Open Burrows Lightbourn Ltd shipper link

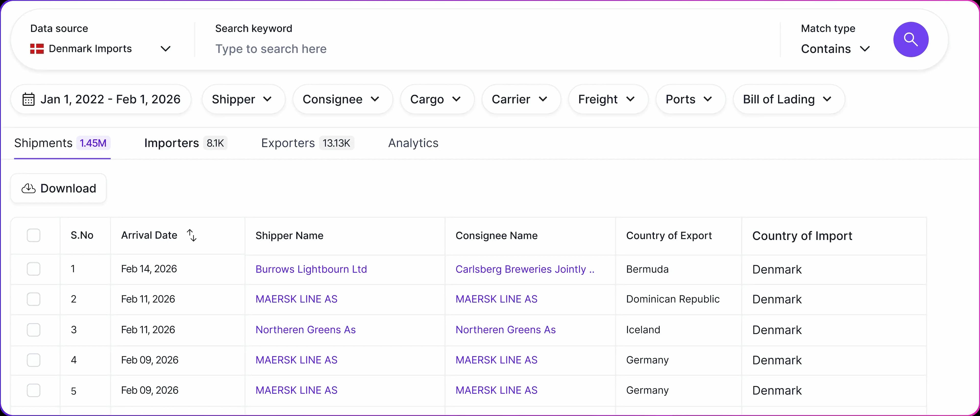pyautogui.click(x=311, y=269)
